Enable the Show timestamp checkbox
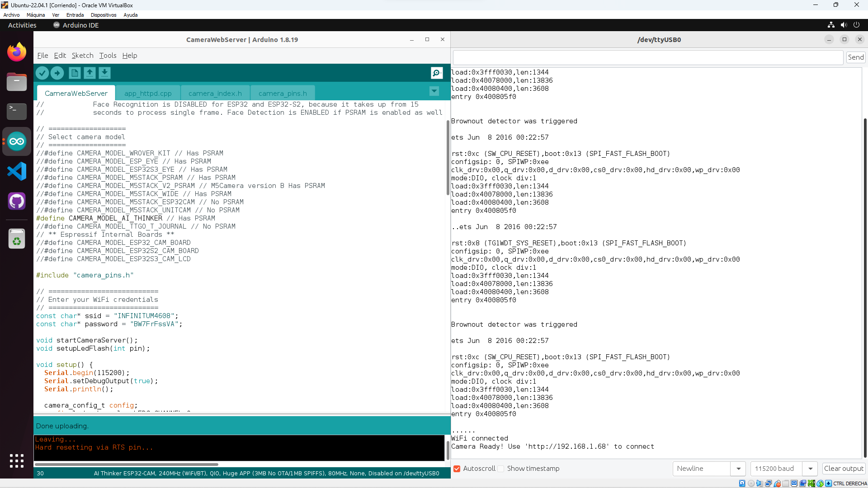This screenshot has height=488, width=868. point(501,469)
